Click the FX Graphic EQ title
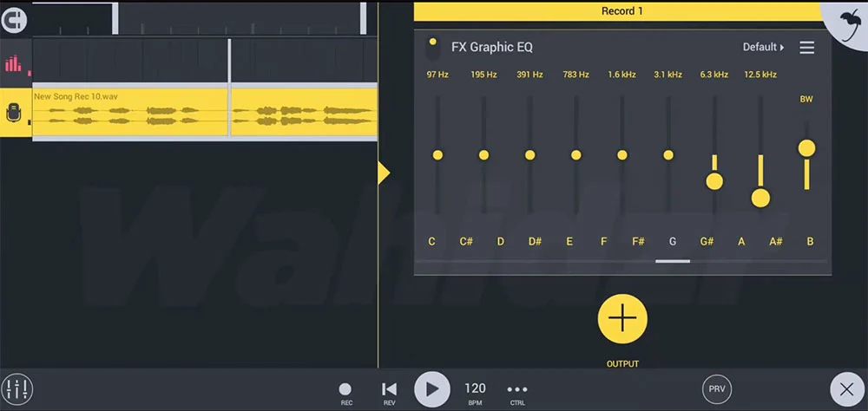868x411 pixels. pos(492,48)
